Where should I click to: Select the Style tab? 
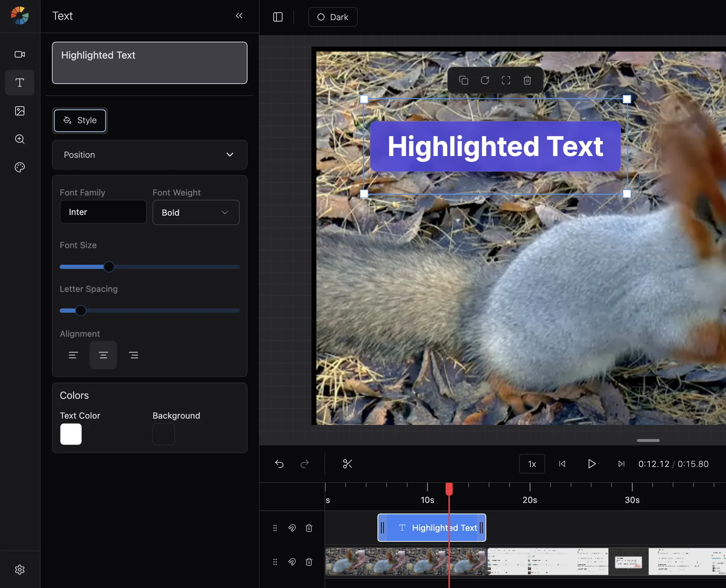[x=80, y=120]
